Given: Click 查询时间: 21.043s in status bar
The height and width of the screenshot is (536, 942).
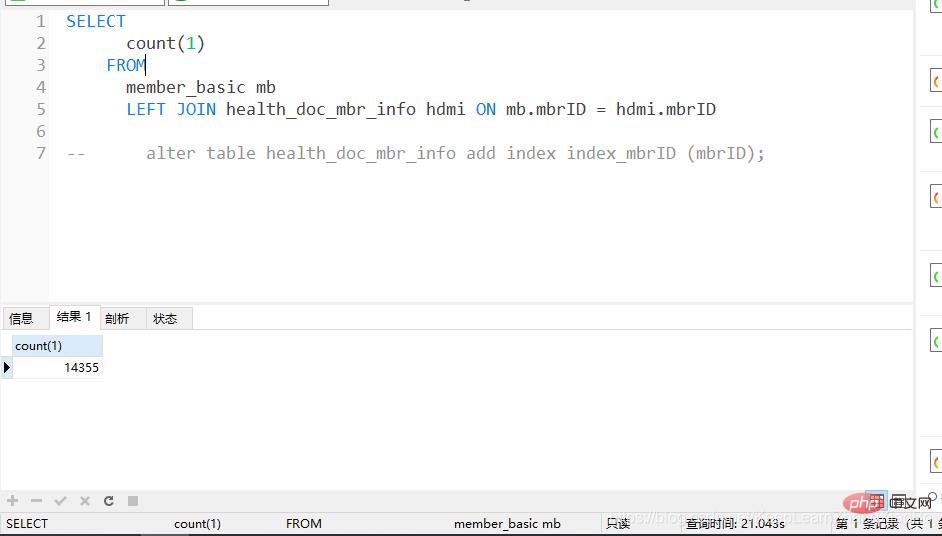Looking at the screenshot, I should click(735, 523).
